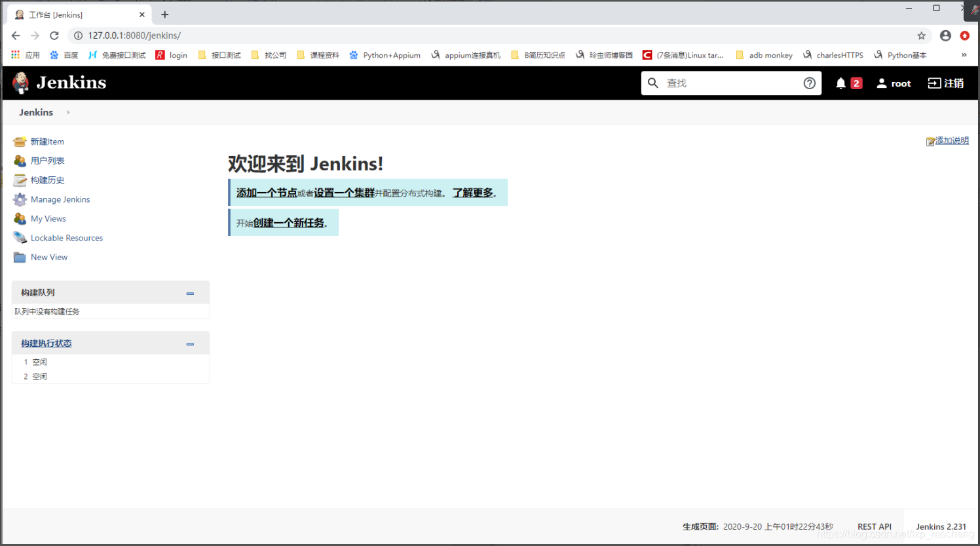Open the Chrome profile avatar icon
This screenshot has width=980, height=546.
tap(945, 35)
